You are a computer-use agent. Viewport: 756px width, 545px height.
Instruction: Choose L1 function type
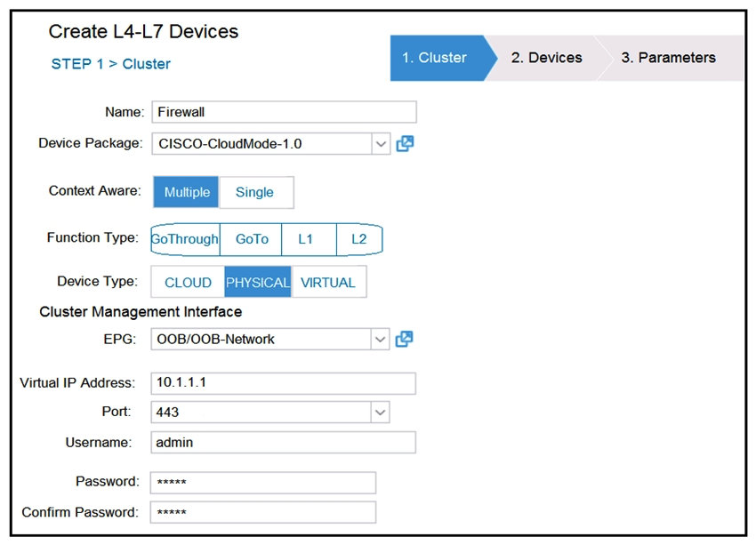(x=309, y=239)
